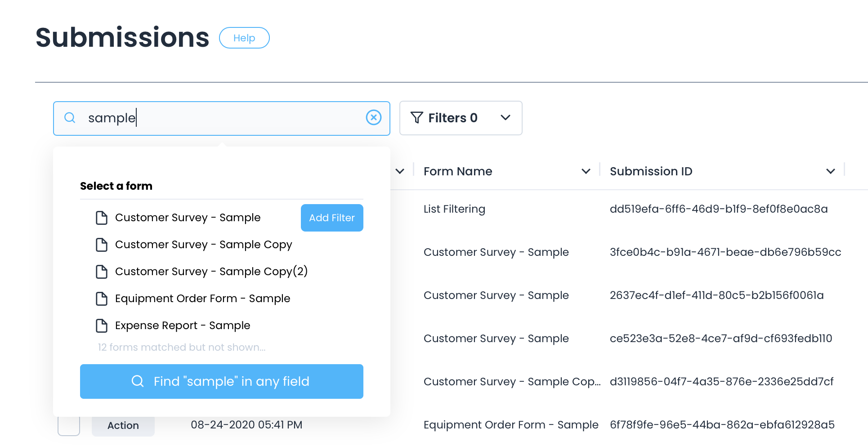Image resolution: width=868 pixels, height=446 pixels.
Task: Click Find "sample" in any field button
Action: pyautogui.click(x=221, y=381)
